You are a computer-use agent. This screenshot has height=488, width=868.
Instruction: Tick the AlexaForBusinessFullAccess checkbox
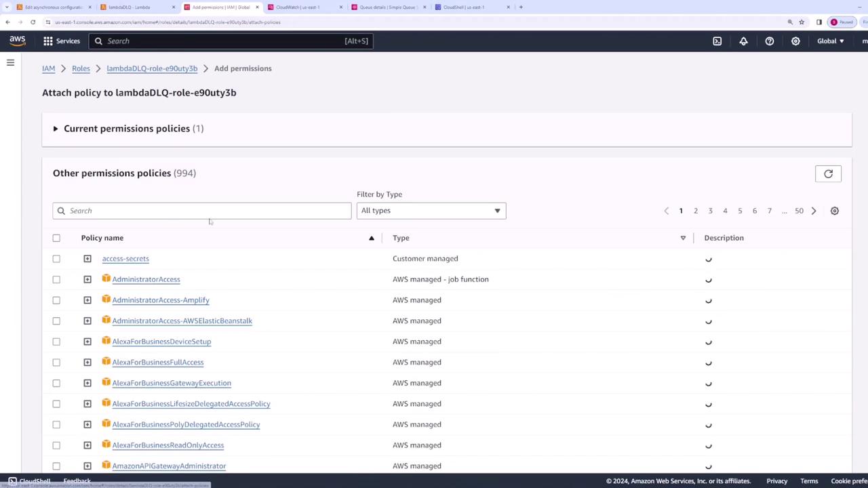click(56, 363)
